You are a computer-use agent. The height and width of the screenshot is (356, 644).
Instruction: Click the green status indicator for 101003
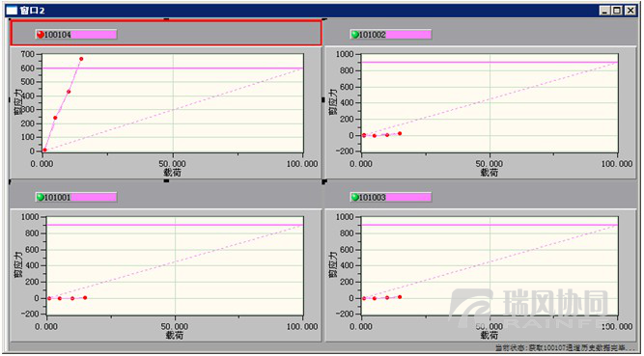[x=355, y=197]
